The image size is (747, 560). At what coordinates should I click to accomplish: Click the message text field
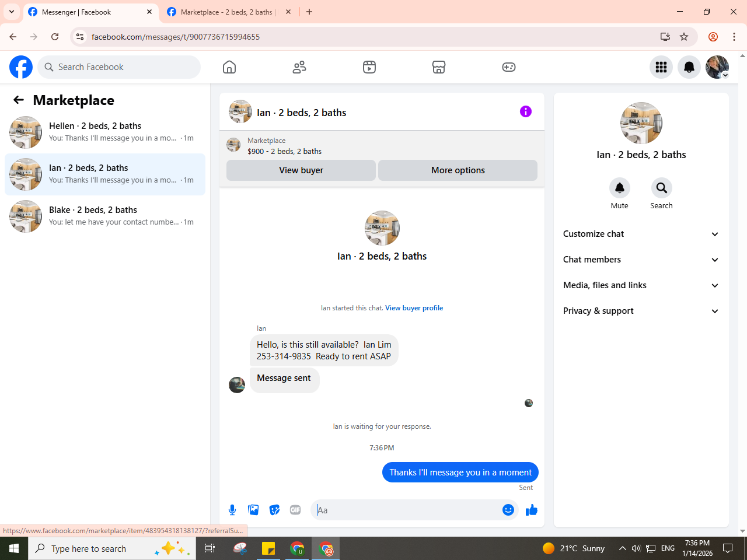click(407, 510)
